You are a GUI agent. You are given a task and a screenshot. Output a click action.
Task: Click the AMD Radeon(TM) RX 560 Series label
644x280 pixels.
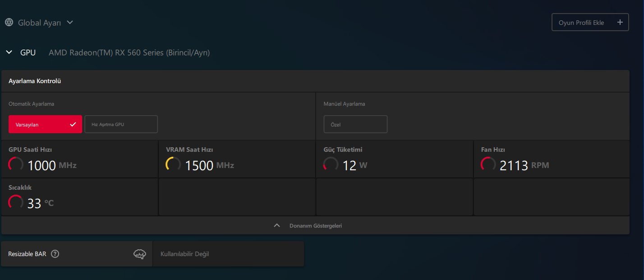[x=129, y=53]
